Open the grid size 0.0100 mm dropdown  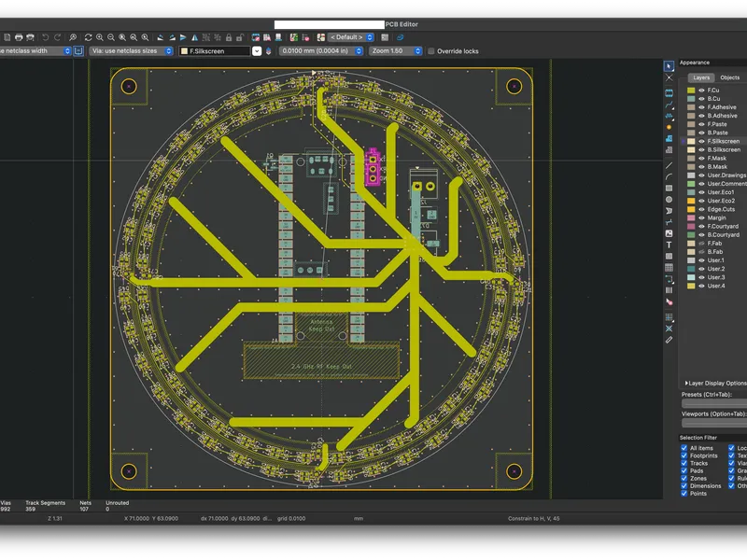tap(321, 50)
